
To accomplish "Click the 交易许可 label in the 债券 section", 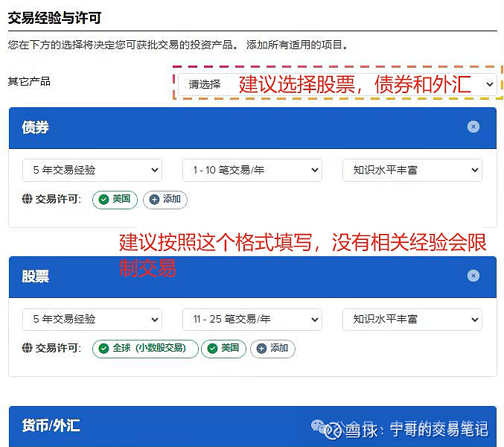I will click(x=58, y=200).
